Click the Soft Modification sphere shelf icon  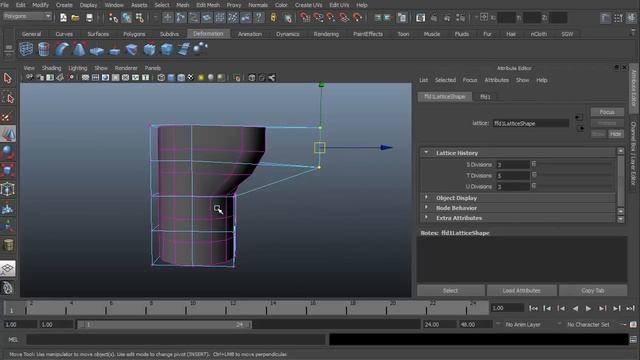coord(200,49)
